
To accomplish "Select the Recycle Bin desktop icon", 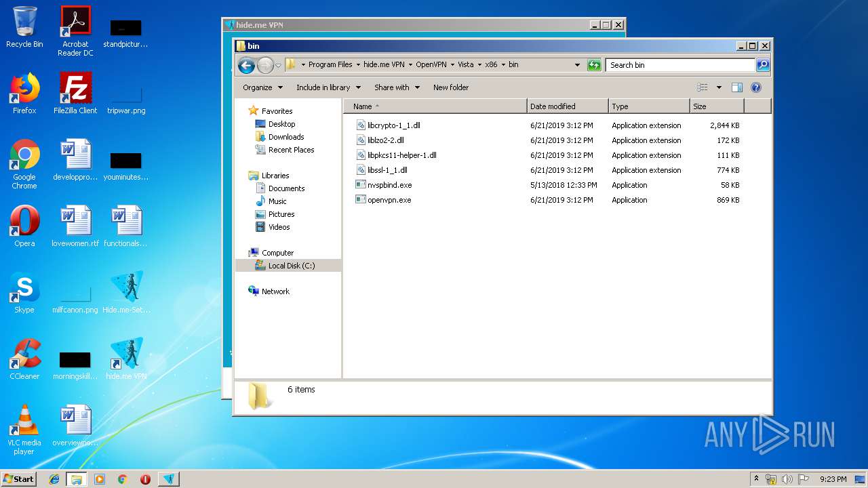I will pyautogui.click(x=24, y=27).
